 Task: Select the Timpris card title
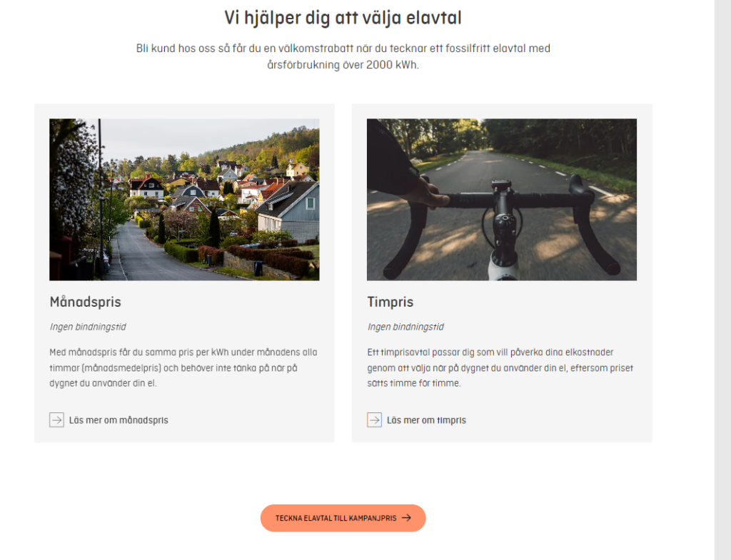pos(390,302)
